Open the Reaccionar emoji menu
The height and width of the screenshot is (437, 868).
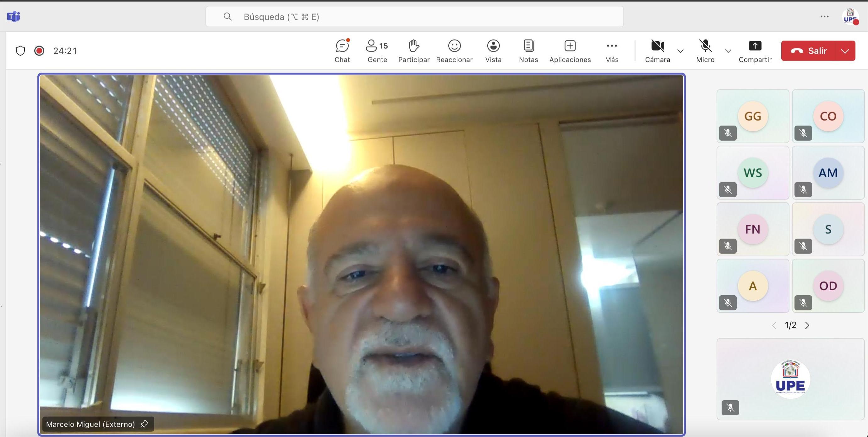[x=454, y=51]
